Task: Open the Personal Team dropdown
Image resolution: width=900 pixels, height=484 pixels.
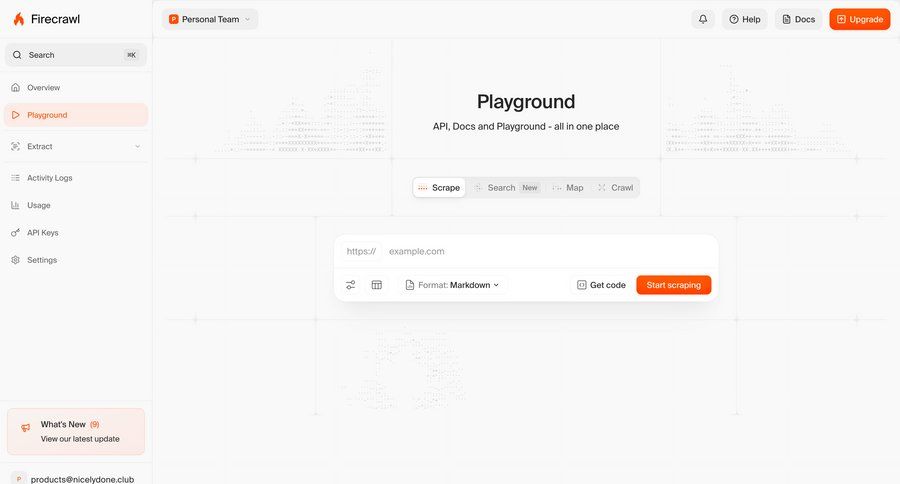Action: (210, 19)
